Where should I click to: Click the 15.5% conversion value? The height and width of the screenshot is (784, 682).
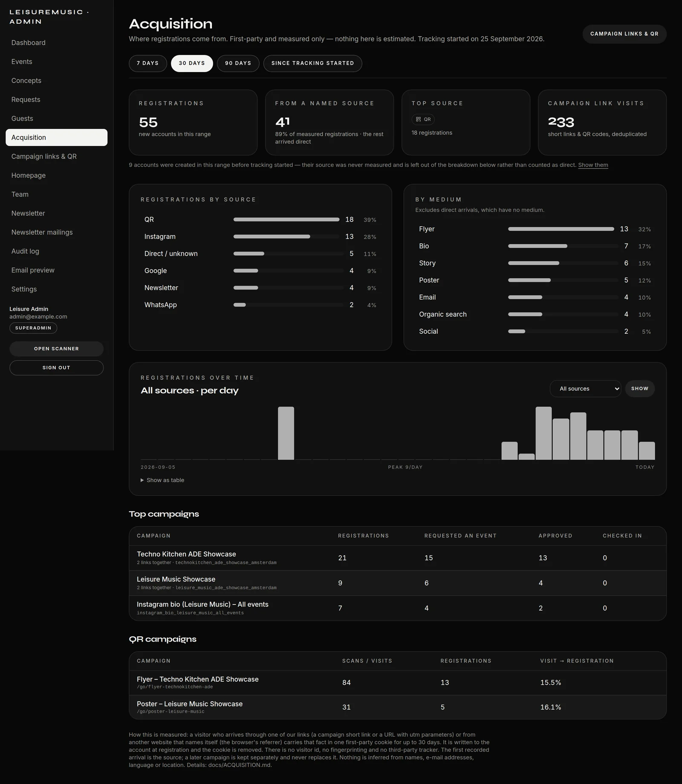point(550,682)
